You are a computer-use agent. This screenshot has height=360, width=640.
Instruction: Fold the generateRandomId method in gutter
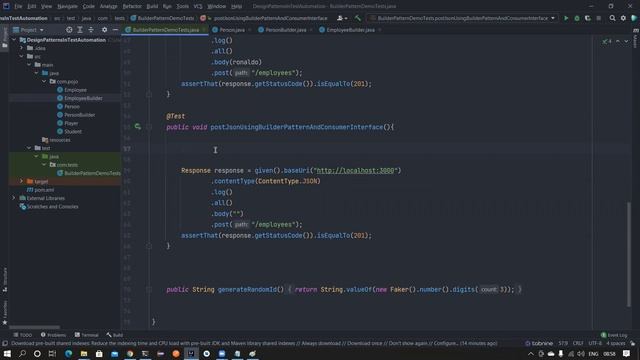pyautogui.click(x=149, y=289)
